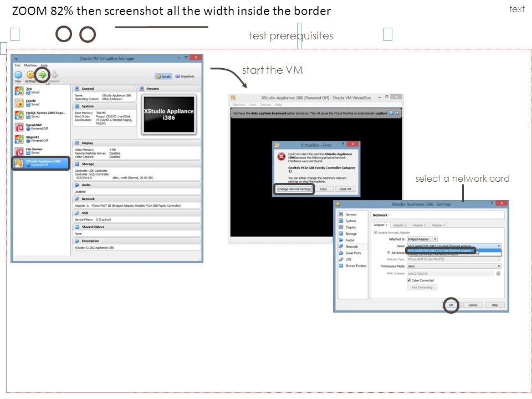Switch to the Adapter 3 tab

coord(419,225)
